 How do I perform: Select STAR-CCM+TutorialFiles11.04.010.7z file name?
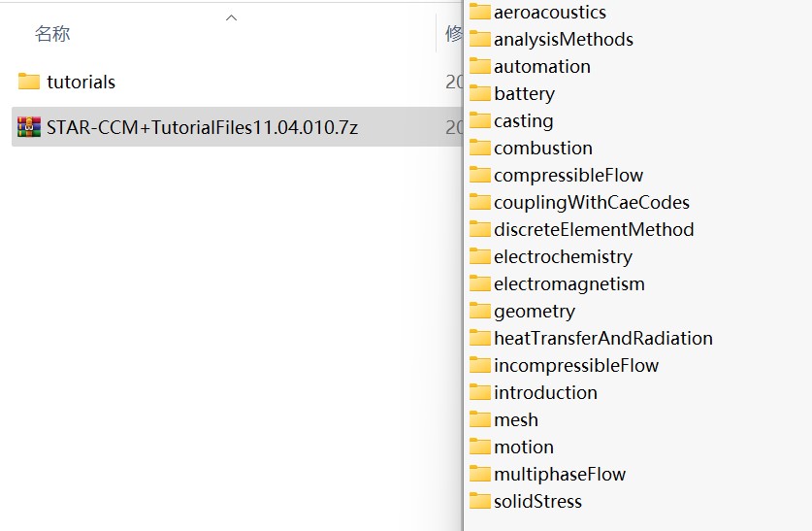coord(202,127)
